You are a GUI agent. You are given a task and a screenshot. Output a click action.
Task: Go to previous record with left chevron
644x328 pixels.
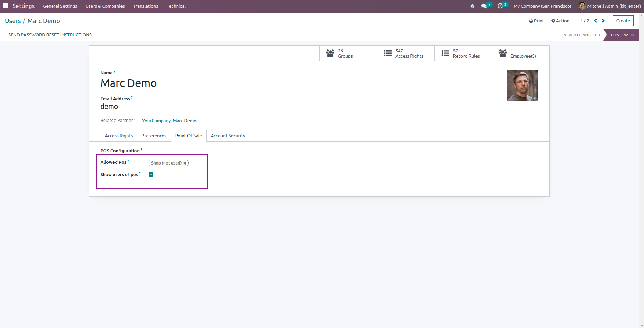click(595, 21)
